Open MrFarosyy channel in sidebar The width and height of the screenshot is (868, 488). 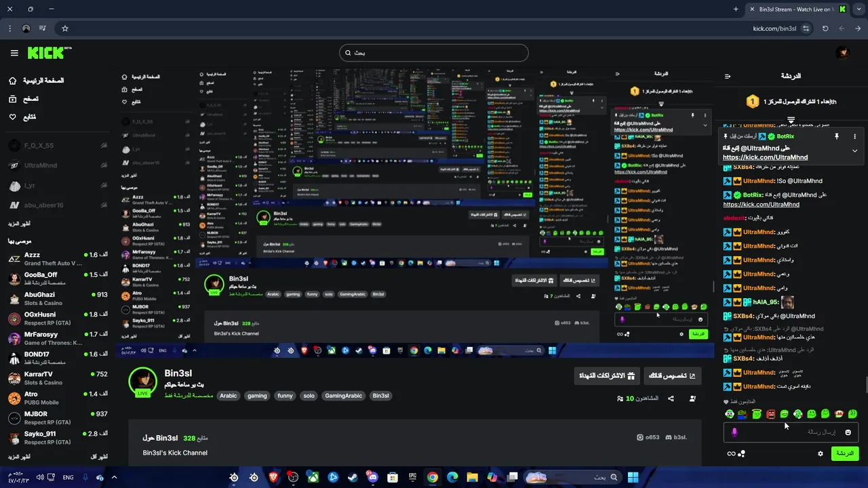[57, 338]
